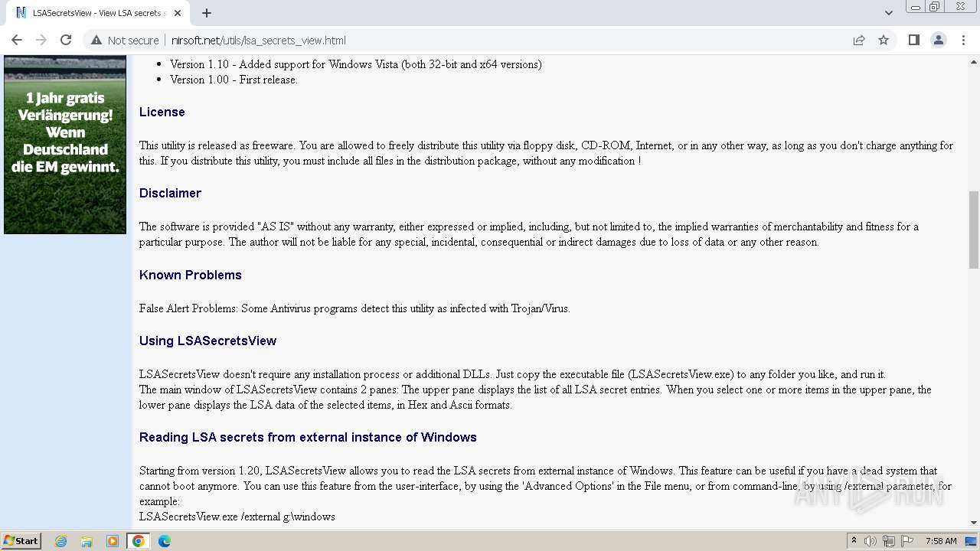Reload the current page
Image resolution: width=980 pixels, height=551 pixels.
(x=66, y=40)
